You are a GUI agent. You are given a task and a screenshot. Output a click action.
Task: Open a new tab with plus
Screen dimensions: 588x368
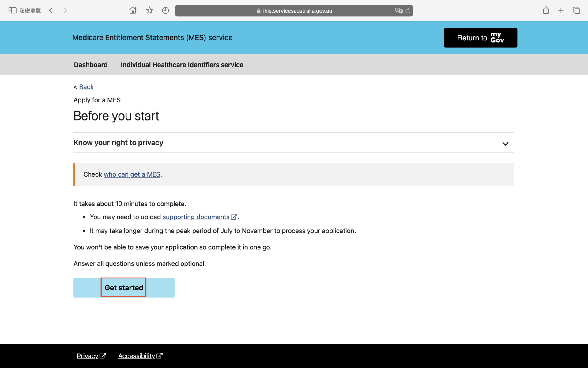561,11
